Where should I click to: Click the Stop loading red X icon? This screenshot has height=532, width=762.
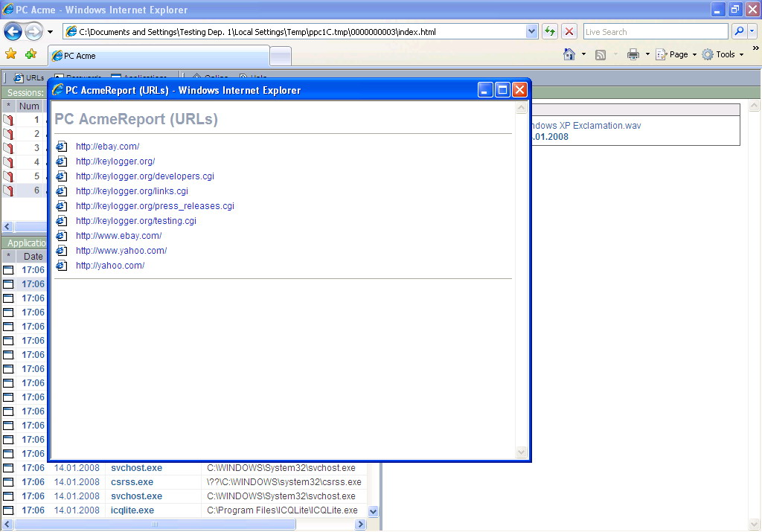coord(569,31)
